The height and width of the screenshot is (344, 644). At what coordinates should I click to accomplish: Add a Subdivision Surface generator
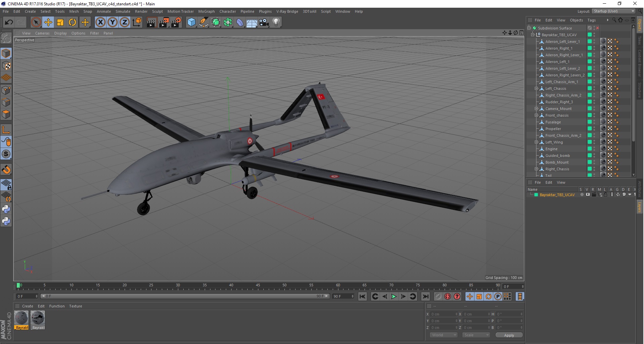click(216, 22)
